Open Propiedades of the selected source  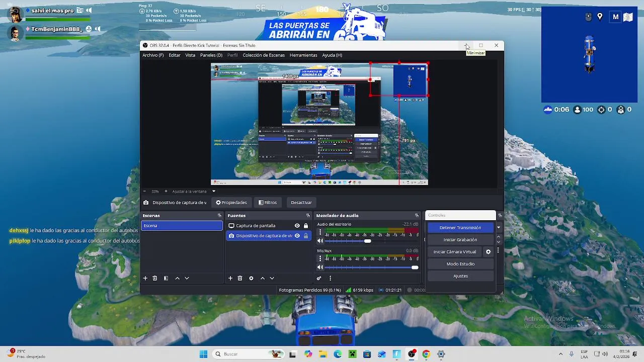click(231, 203)
